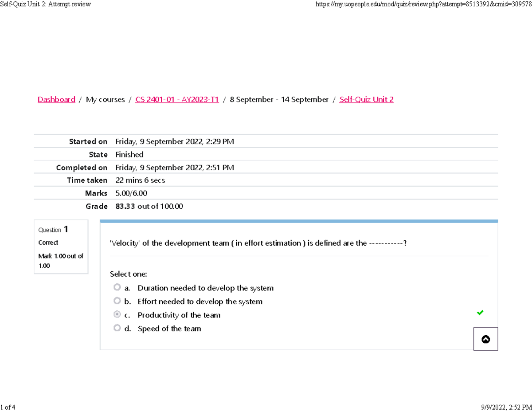
Task: Click the Marks value 5.00/6.00
Action: coord(131,193)
